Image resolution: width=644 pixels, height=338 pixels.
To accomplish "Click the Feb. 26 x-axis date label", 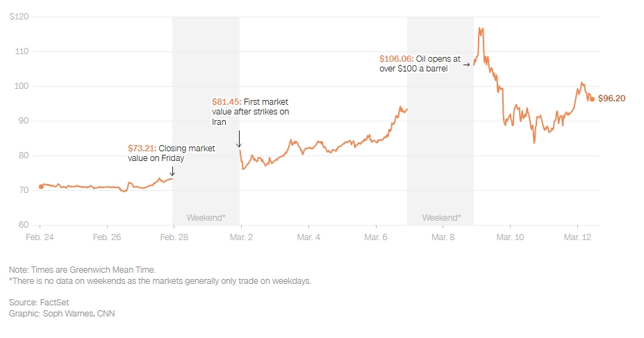I will 108,237.
